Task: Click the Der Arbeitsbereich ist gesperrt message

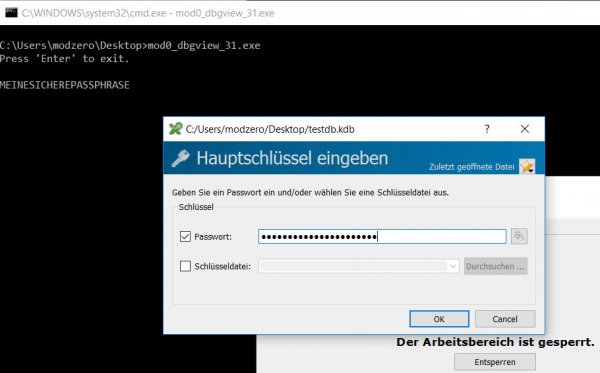Action: [x=495, y=342]
